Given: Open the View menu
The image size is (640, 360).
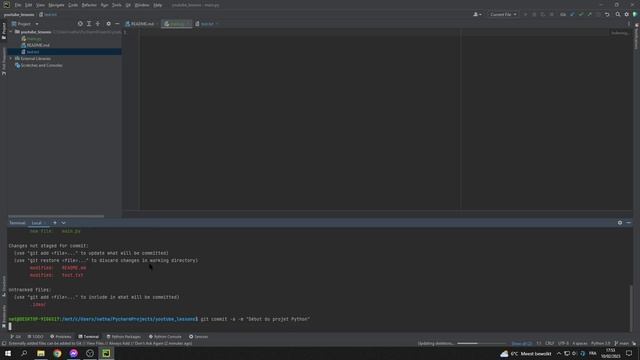Looking at the screenshot, I should pos(40,5).
